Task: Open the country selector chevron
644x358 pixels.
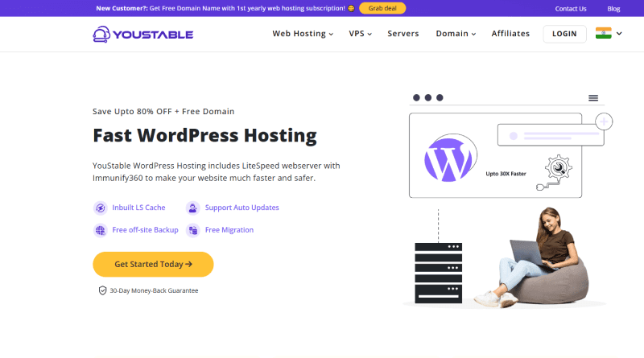Action: pos(619,34)
